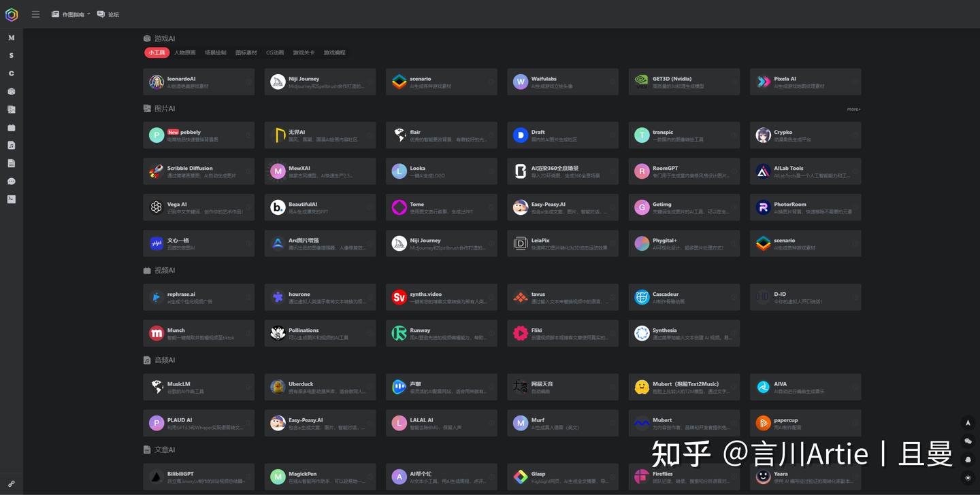Open the AIVA card
This screenshot has height=495, width=980.
[805, 387]
